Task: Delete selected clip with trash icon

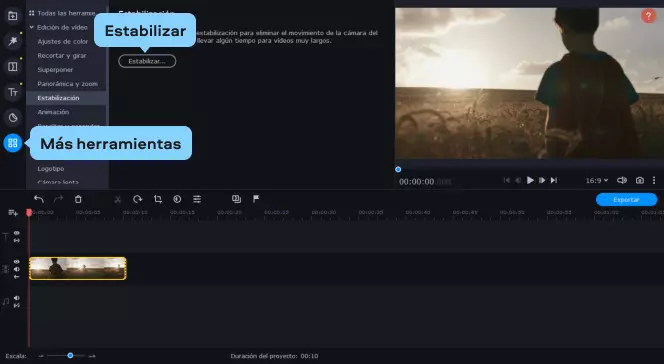Action: pyautogui.click(x=78, y=199)
